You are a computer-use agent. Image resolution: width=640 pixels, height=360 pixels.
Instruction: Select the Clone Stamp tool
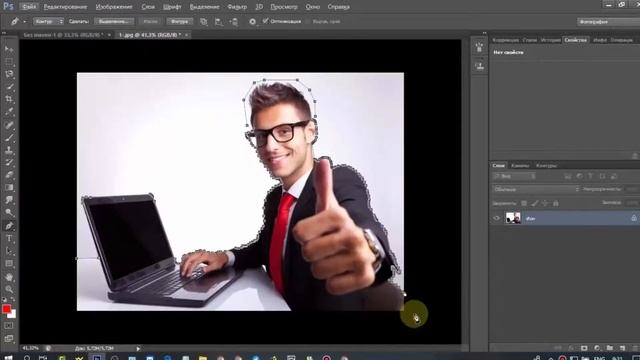pos(9,150)
